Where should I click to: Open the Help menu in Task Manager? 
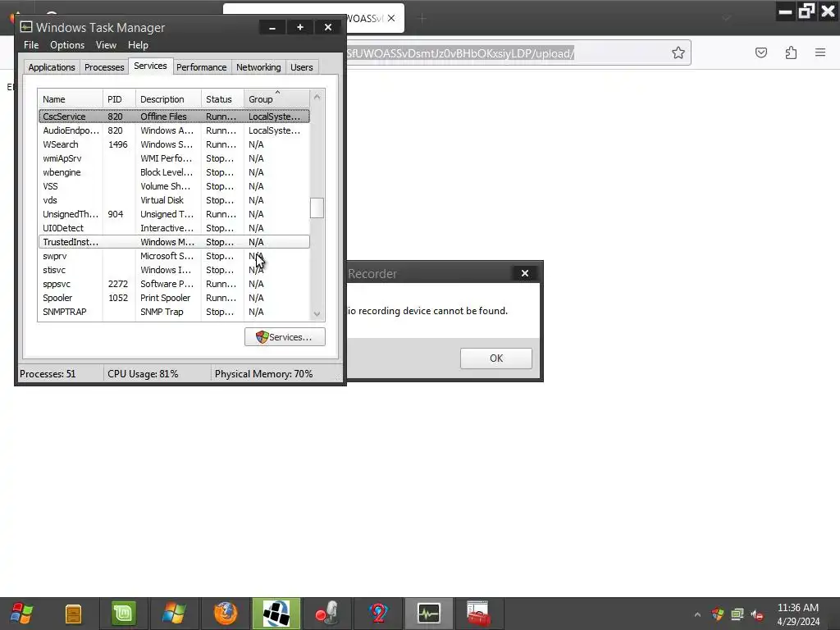coord(138,45)
